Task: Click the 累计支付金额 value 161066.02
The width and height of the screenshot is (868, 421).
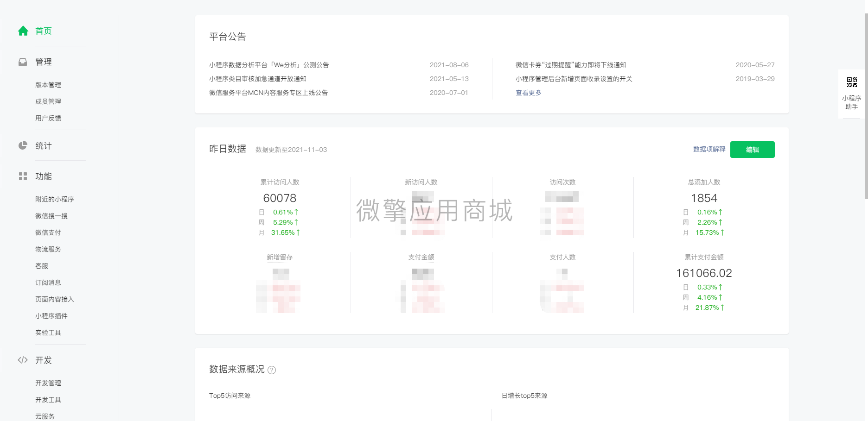Action: pos(704,273)
